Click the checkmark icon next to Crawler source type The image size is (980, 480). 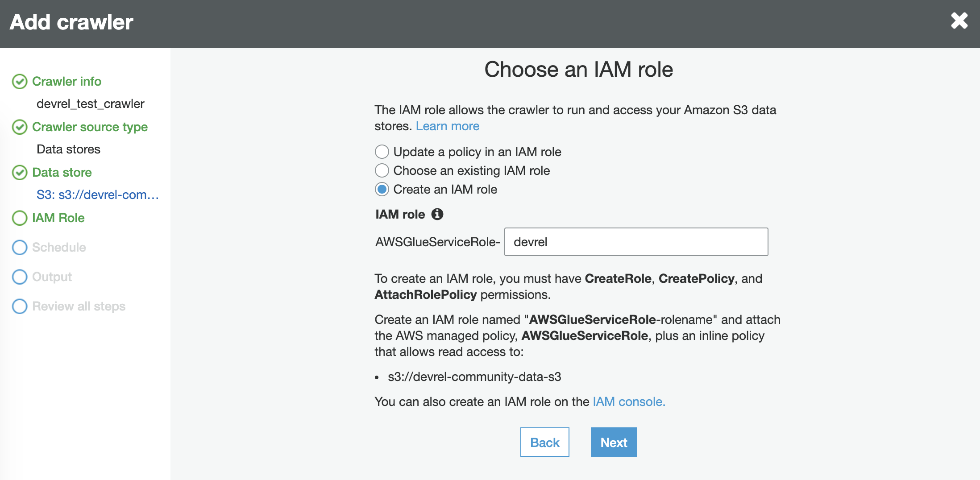(19, 127)
